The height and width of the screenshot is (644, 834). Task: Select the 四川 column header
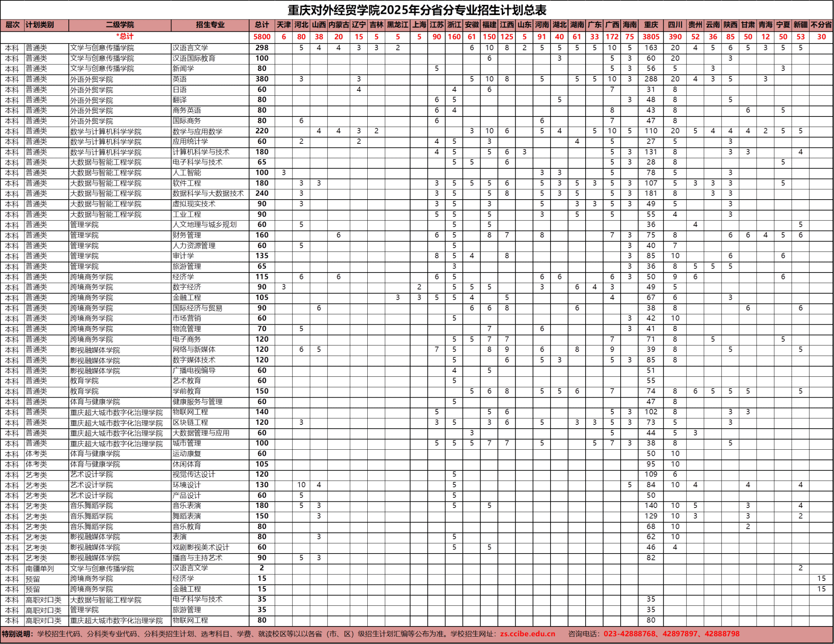675,25
